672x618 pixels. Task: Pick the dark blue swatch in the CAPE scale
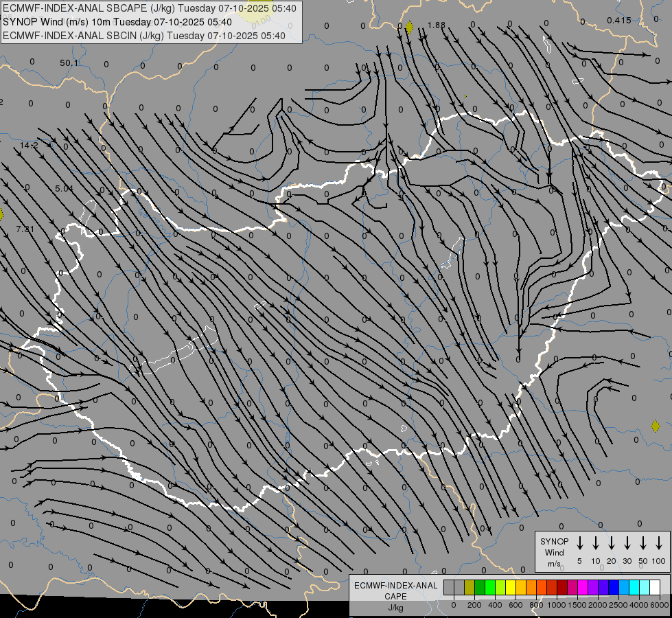pyautogui.click(x=614, y=587)
